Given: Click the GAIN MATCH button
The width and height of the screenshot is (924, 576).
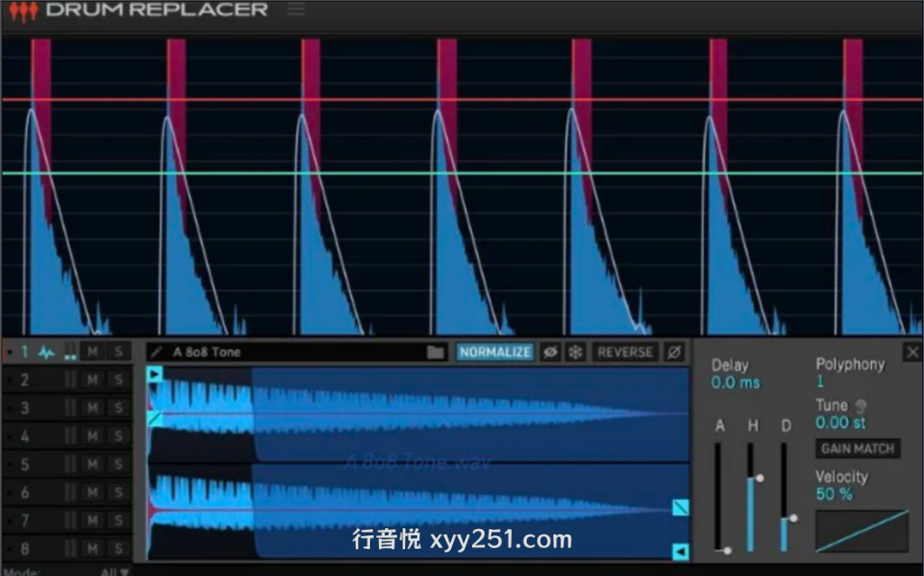Looking at the screenshot, I should [x=857, y=449].
